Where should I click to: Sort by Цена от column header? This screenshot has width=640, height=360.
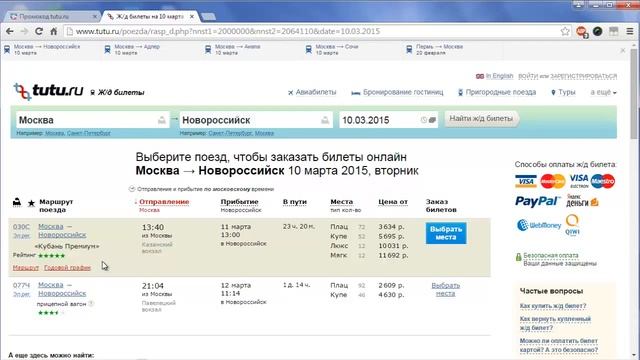(393, 202)
